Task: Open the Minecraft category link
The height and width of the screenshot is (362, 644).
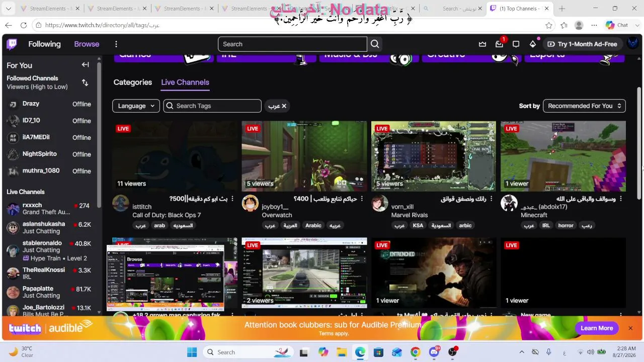Action: [x=534, y=215]
